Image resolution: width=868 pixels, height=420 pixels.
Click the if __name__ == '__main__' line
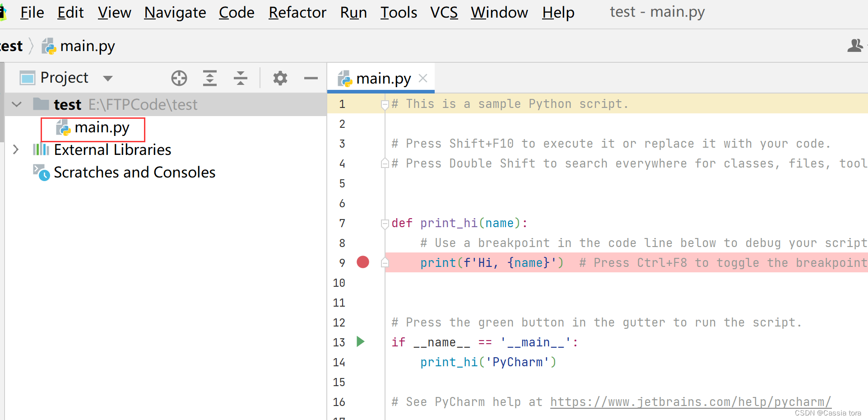(x=485, y=342)
